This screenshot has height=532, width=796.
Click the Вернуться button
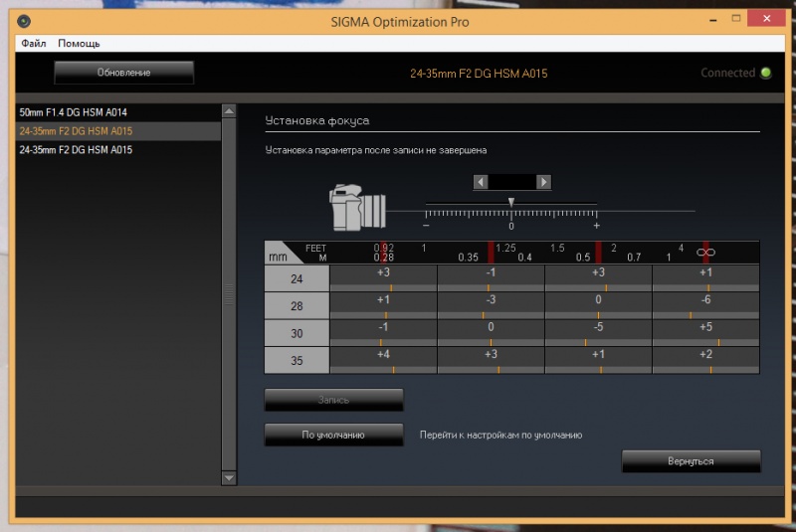(x=691, y=461)
